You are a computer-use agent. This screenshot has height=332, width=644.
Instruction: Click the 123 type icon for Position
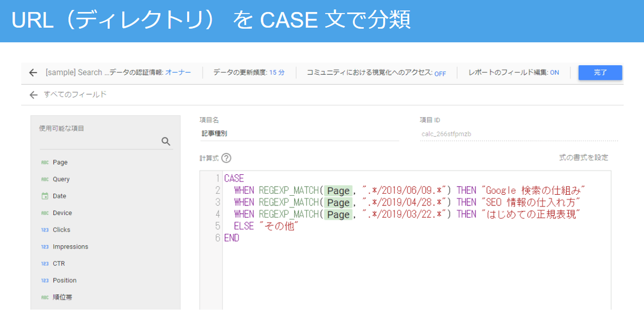(45, 281)
